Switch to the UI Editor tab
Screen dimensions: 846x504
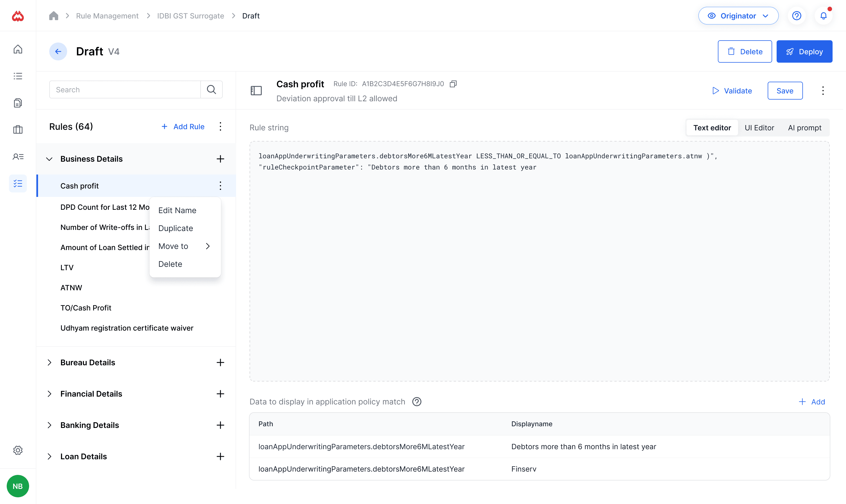[759, 128]
